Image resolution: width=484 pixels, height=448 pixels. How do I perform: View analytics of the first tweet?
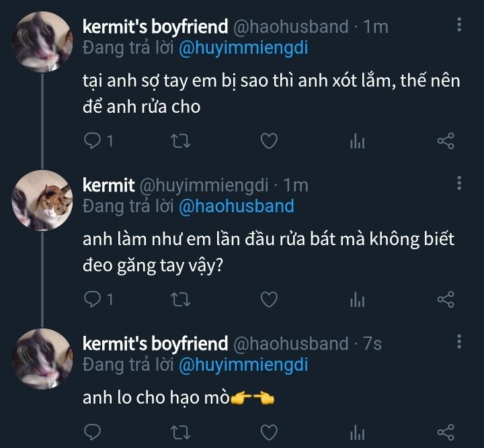pyautogui.click(x=357, y=141)
